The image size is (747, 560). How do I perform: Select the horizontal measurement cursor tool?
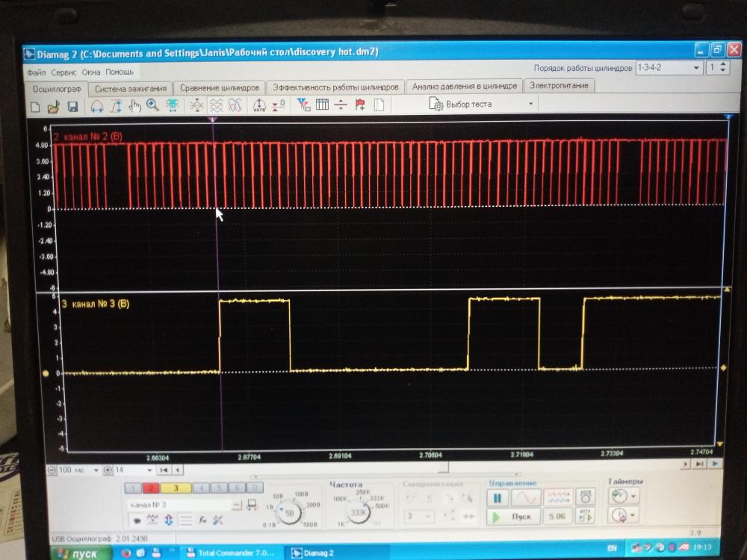97,106
